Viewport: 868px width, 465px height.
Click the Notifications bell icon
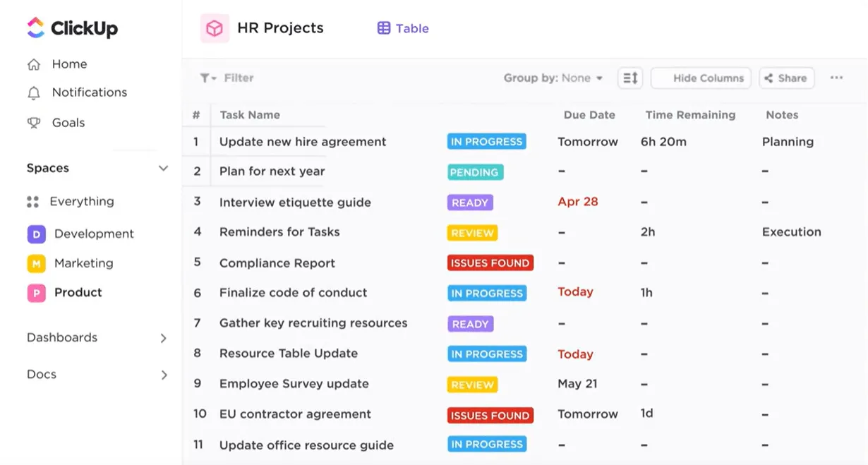[33, 92]
